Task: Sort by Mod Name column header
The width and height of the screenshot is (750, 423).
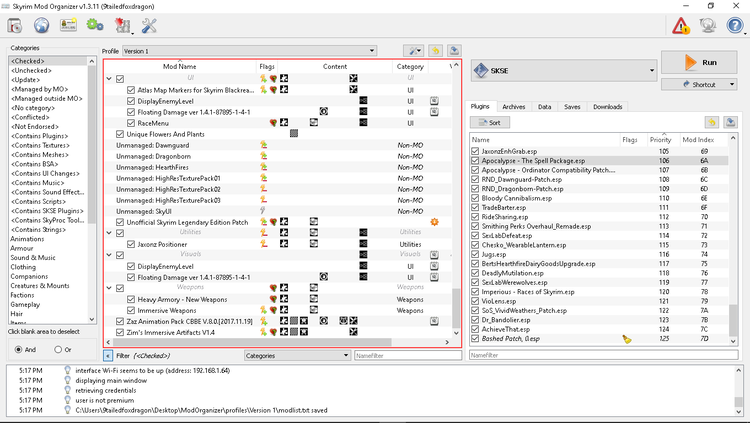Action: pos(180,67)
